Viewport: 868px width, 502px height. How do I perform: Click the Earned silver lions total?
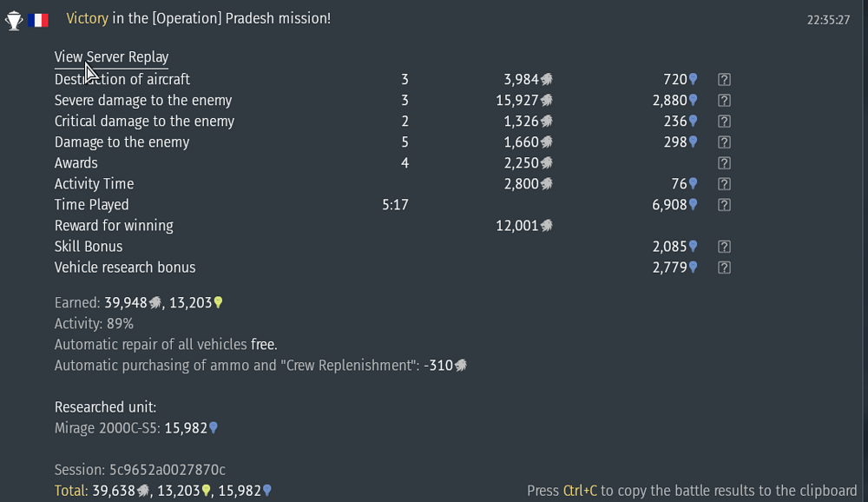(x=132, y=302)
